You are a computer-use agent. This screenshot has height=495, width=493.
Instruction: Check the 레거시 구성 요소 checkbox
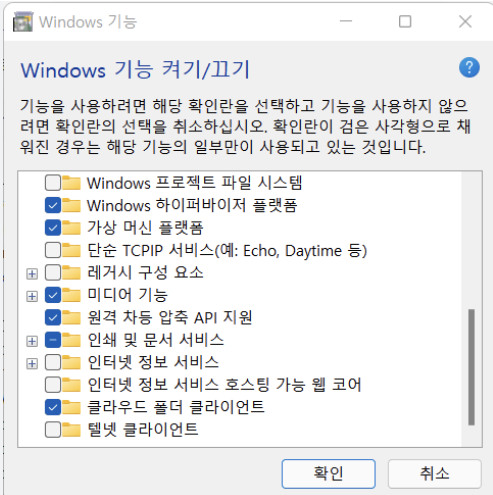coord(53,272)
